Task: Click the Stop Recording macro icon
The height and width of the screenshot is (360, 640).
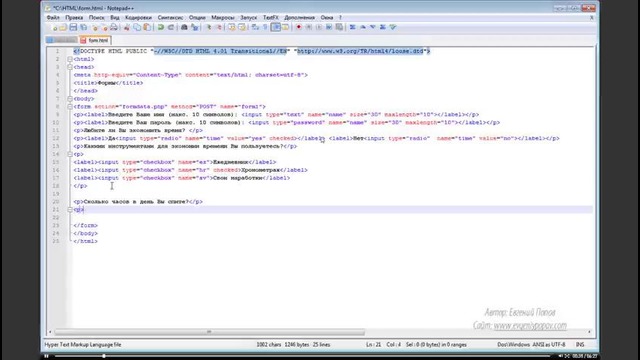Action: tap(309, 27)
